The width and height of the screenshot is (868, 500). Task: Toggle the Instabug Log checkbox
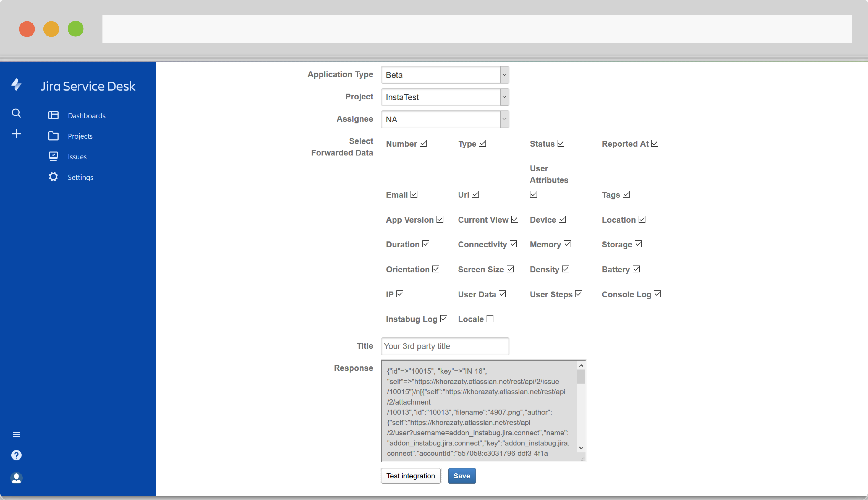tap(444, 319)
